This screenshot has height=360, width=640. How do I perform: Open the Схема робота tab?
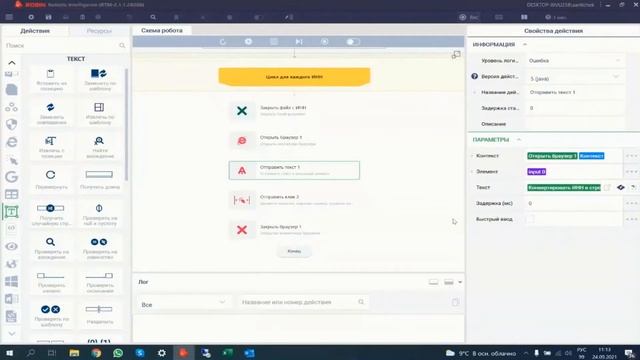coord(162,30)
